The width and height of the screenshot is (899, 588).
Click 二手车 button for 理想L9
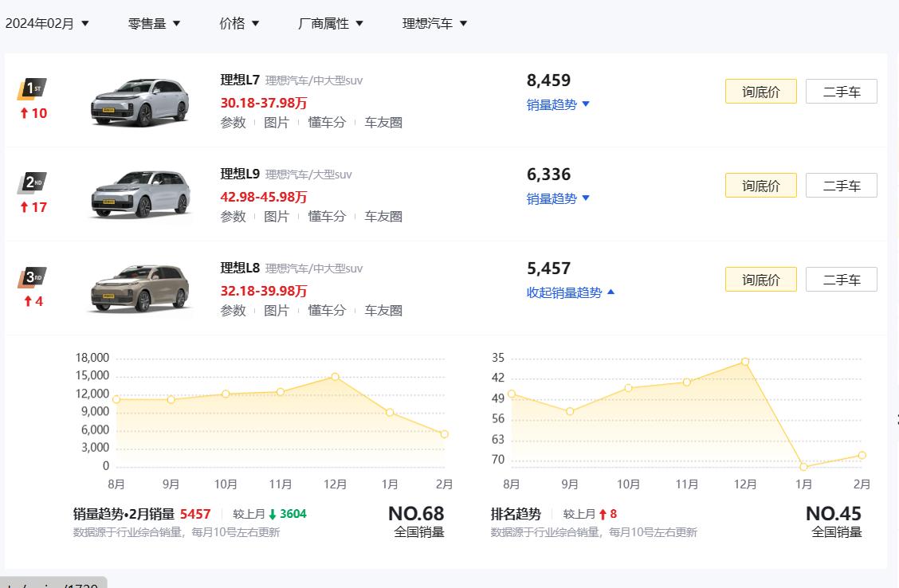click(x=841, y=185)
